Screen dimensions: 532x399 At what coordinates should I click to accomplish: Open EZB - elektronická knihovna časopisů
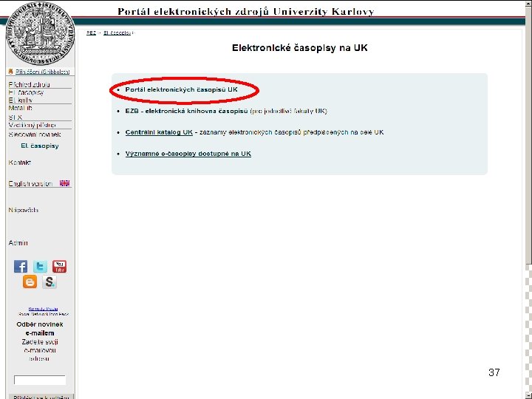[187, 111]
